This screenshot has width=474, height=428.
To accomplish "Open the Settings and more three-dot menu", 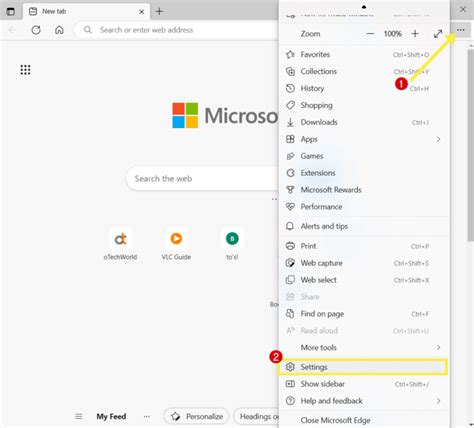I will tap(461, 30).
